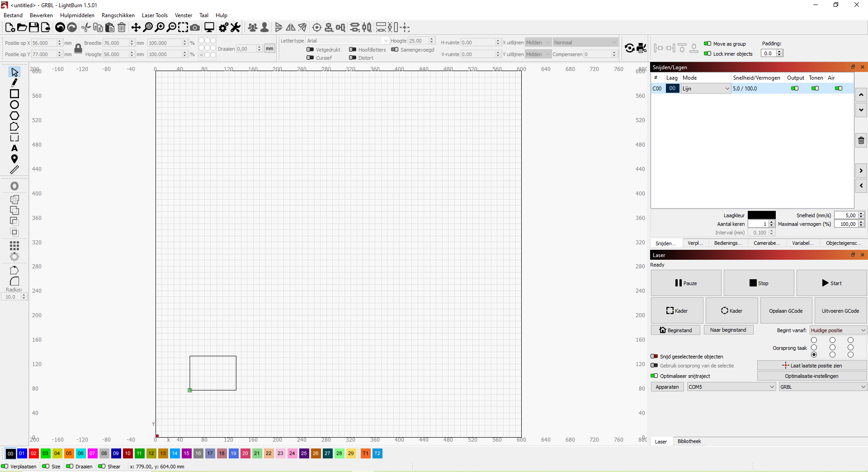This screenshot has height=472, width=868.
Task: Click the camera capture icon
Action: coord(195,28)
